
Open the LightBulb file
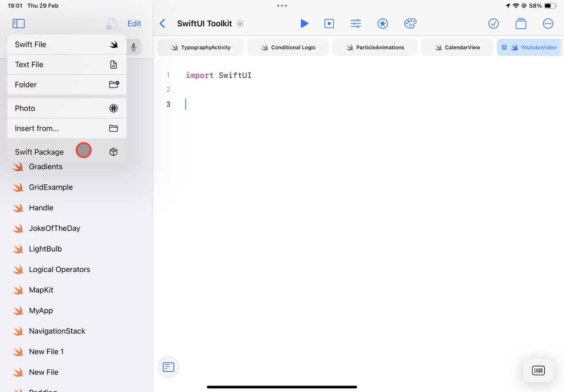(x=45, y=249)
